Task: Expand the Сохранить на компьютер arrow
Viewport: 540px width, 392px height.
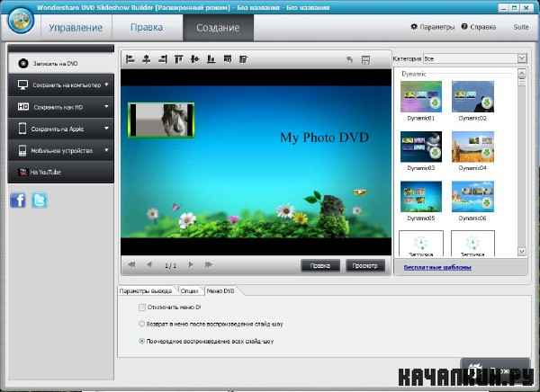Action: [106, 85]
